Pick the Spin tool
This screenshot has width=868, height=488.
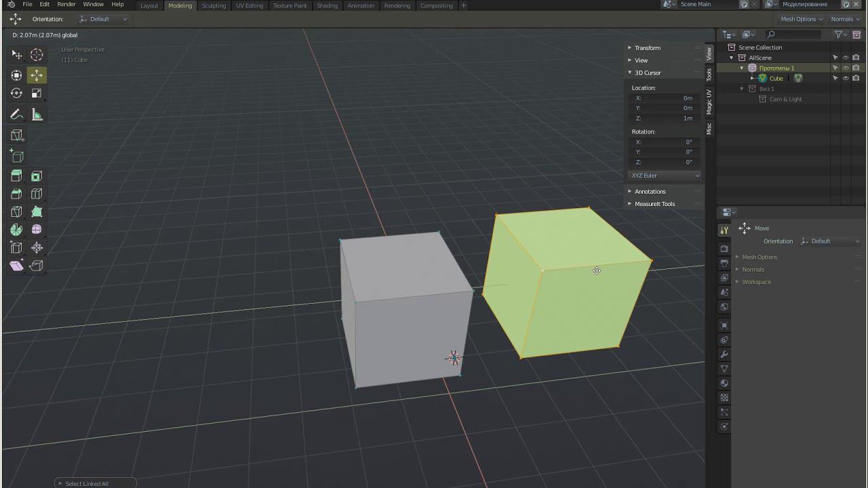pos(16,230)
